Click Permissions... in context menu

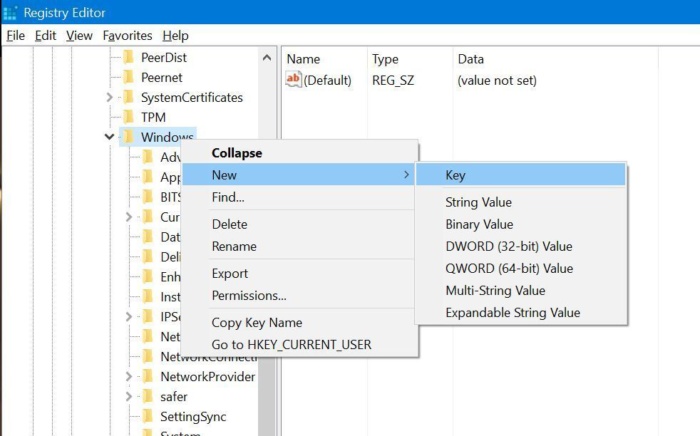coord(249,295)
